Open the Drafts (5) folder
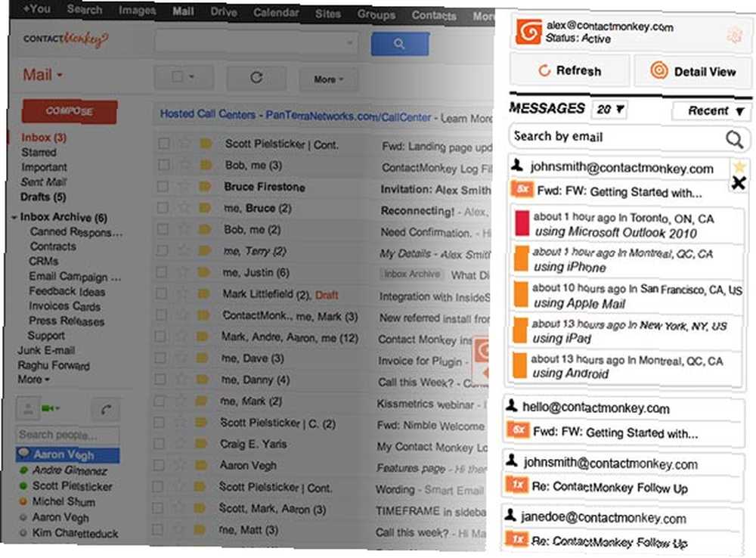 [43, 197]
